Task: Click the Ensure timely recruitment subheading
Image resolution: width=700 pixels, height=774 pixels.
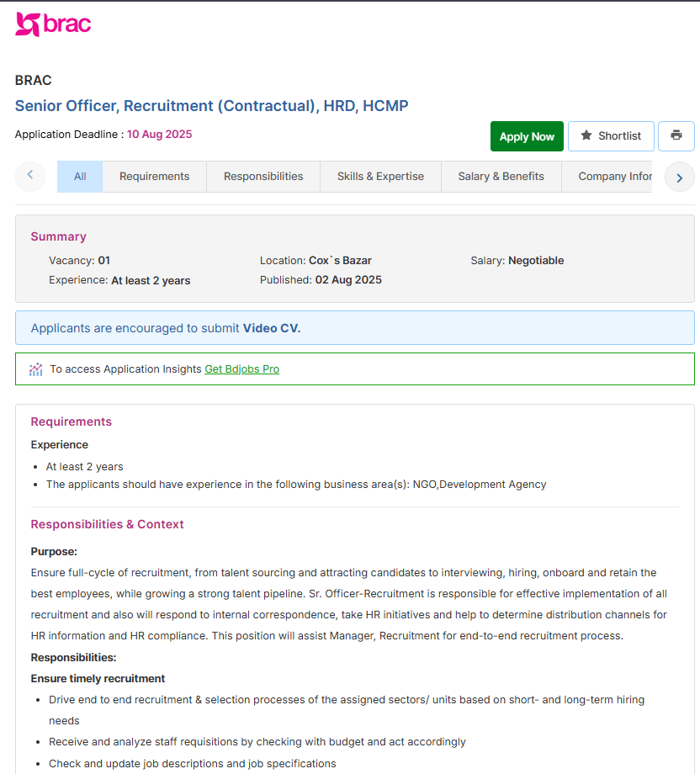Action: (x=98, y=679)
